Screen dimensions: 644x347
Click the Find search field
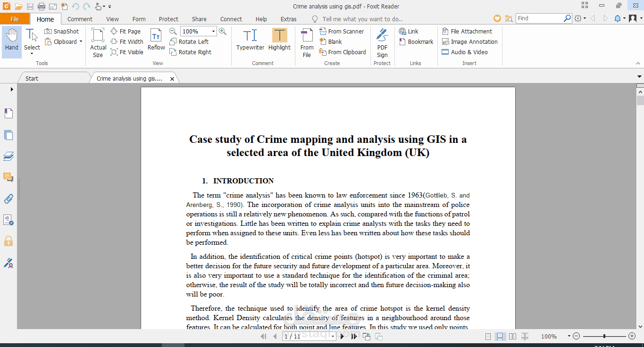coord(540,18)
